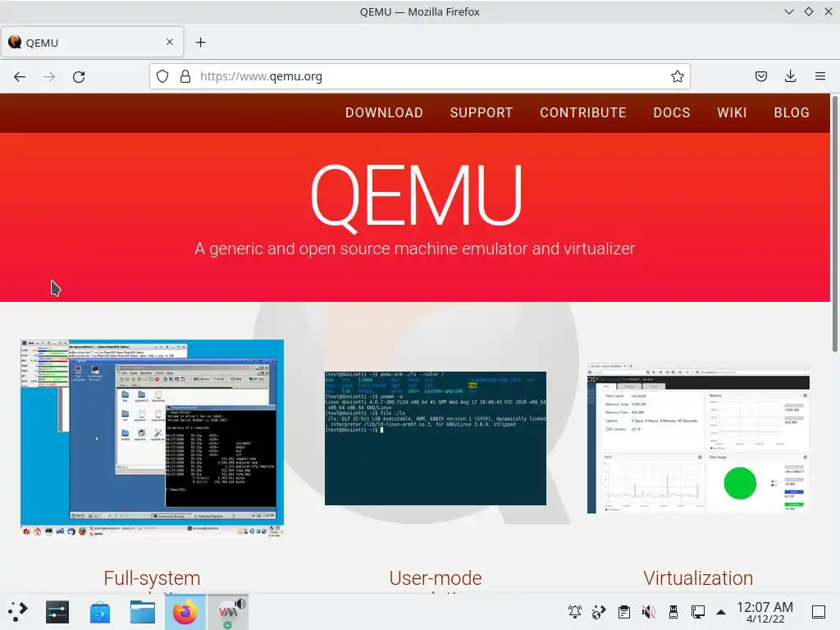Switch to the virtual machine manager task

[229, 612]
